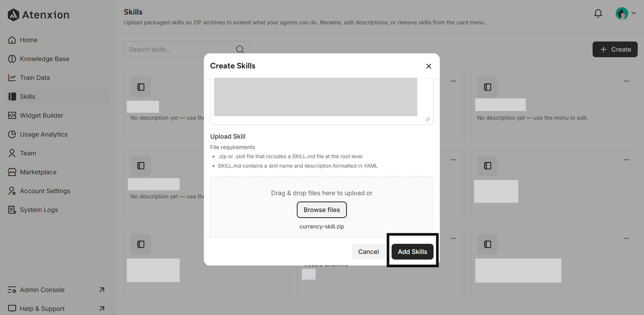Click the Drag & drop upload text
Image resolution: width=644 pixels, height=315 pixels.
tap(322, 193)
